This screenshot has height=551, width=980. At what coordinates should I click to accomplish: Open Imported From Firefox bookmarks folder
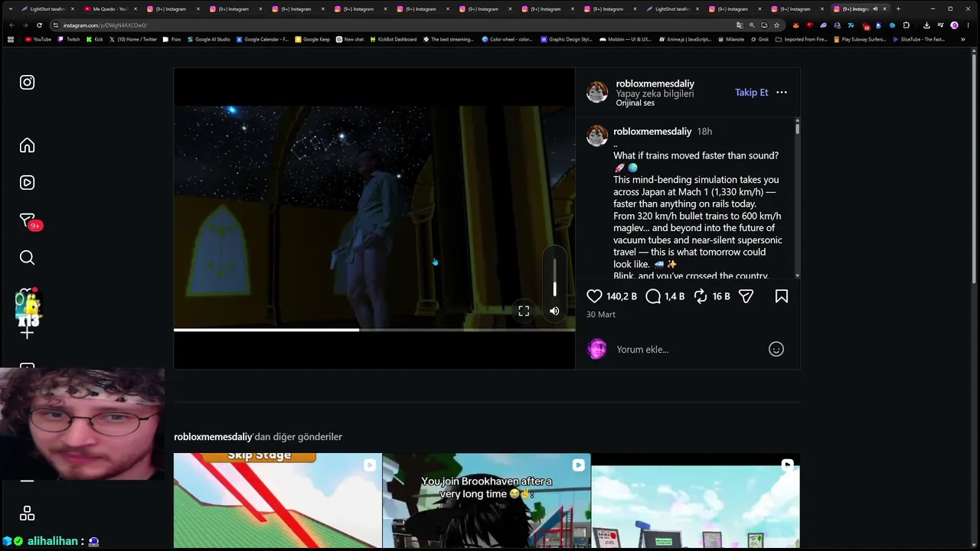click(x=802, y=39)
